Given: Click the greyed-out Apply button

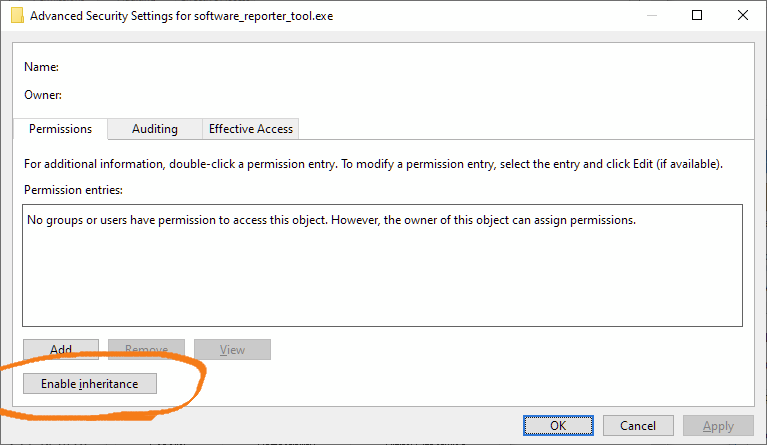Looking at the screenshot, I should (718, 425).
